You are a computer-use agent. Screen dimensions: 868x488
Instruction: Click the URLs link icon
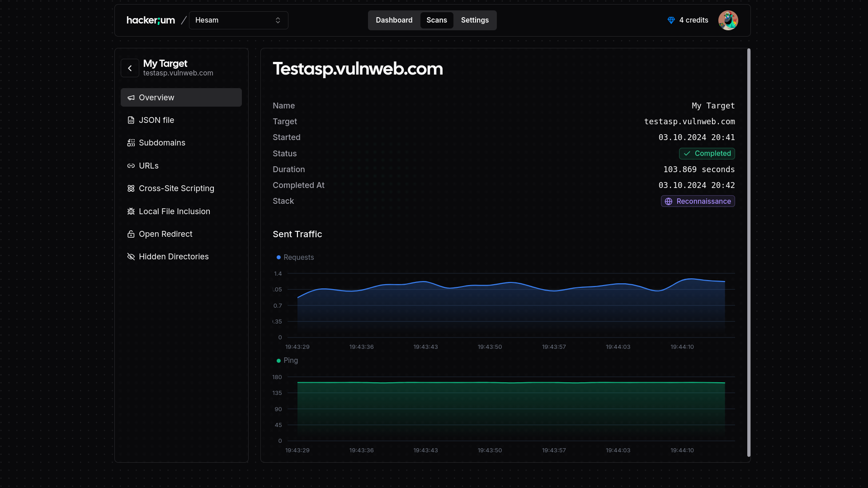(131, 165)
